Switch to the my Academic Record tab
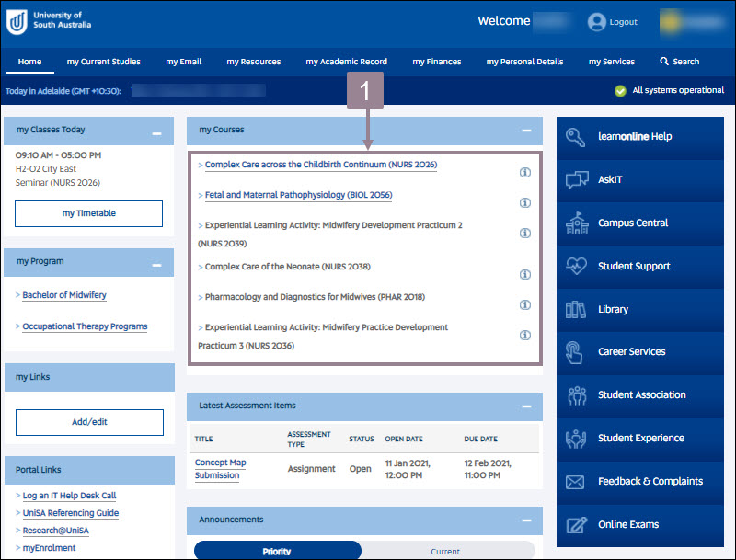Screen dimensions: 736x560 pos(347,62)
